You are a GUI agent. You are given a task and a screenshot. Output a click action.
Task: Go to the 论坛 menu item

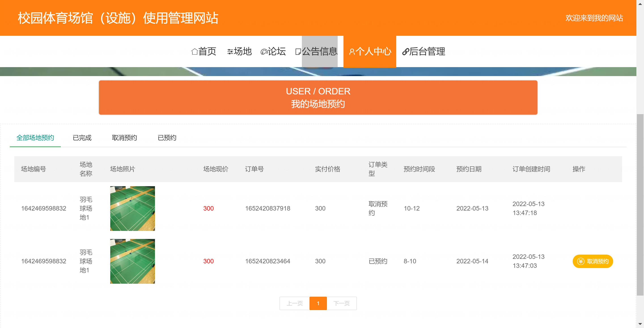tap(273, 51)
